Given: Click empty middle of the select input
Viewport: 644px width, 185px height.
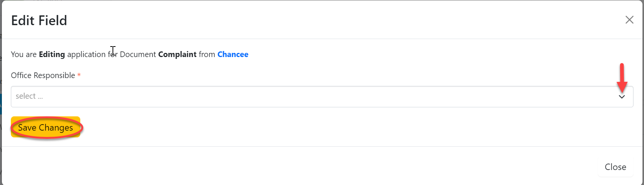Looking at the screenshot, I should coord(323,97).
